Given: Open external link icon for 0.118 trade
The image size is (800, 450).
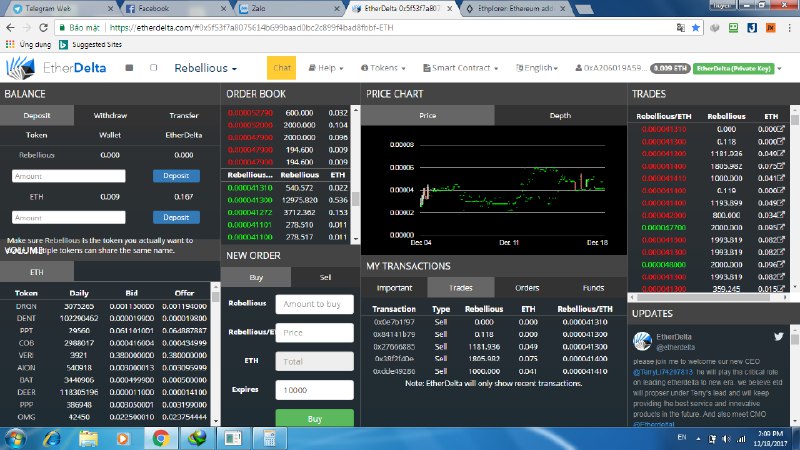Looking at the screenshot, I should (780, 141).
